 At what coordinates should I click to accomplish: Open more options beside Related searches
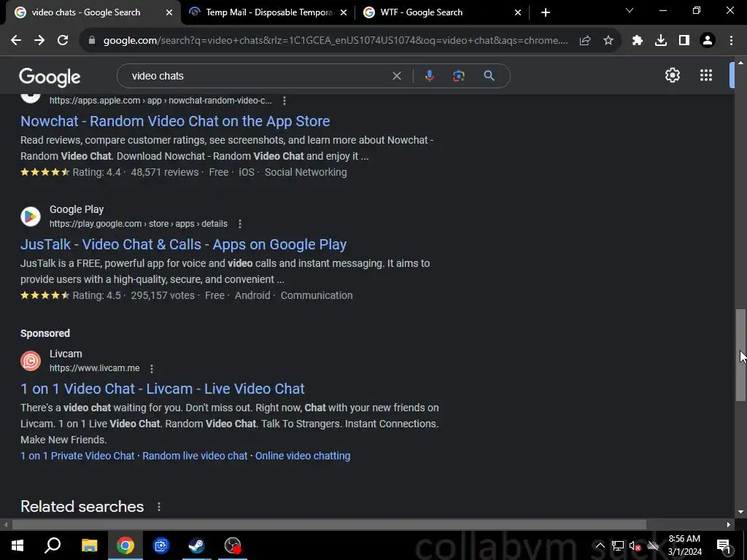point(158,507)
